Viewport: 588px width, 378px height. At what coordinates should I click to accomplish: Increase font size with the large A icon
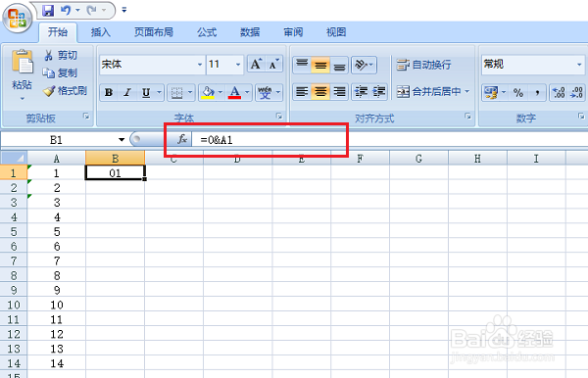pyautogui.click(x=256, y=65)
